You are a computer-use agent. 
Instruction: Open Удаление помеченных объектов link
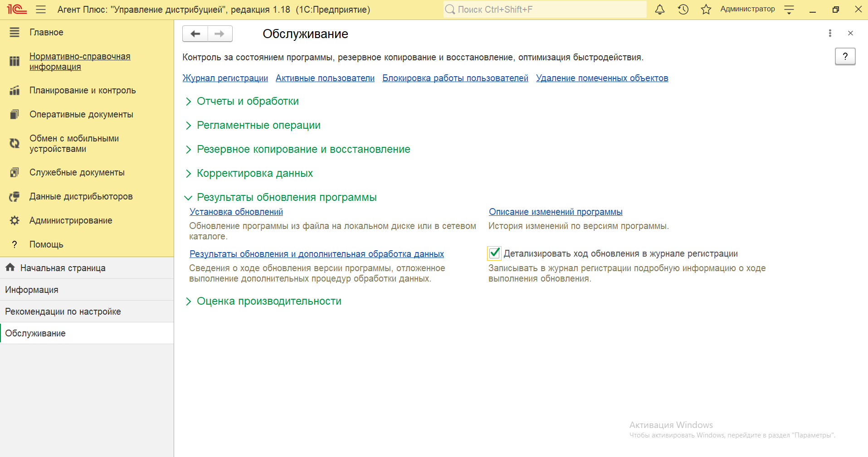click(602, 78)
